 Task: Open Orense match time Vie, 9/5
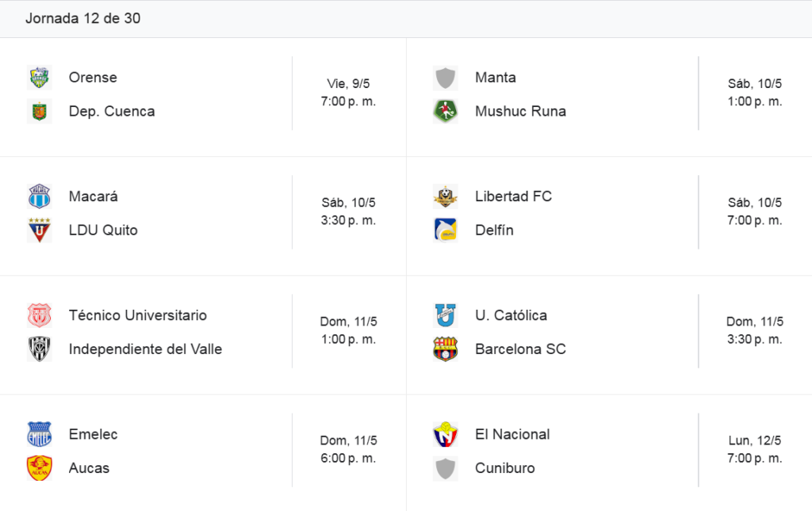348,93
